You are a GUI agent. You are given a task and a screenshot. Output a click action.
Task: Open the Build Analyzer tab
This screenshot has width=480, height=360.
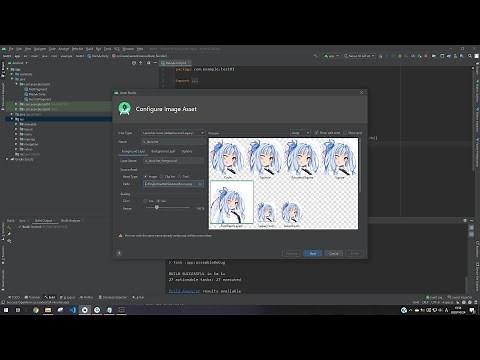click(70, 221)
